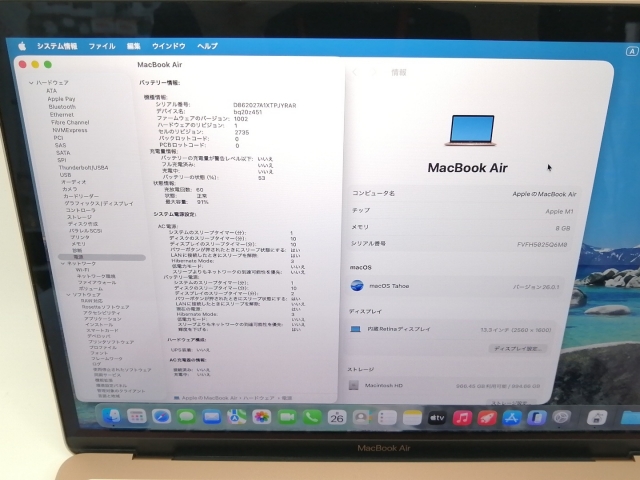Open Messages from the Dock
Screen dimensions: 640x480
[187, 417]
